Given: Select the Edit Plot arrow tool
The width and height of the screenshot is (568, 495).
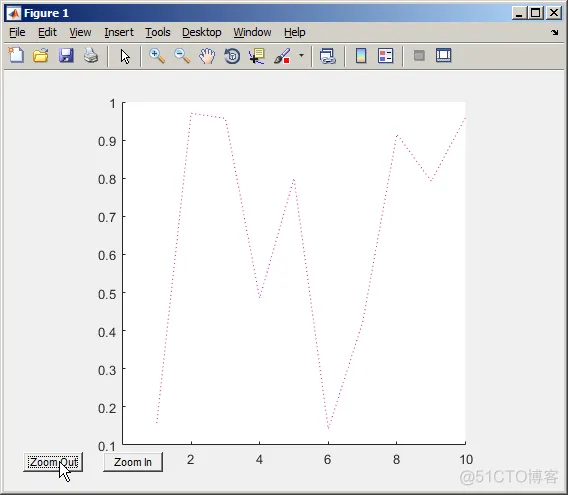Looking at the screenshot, I should tap(125, 56).
